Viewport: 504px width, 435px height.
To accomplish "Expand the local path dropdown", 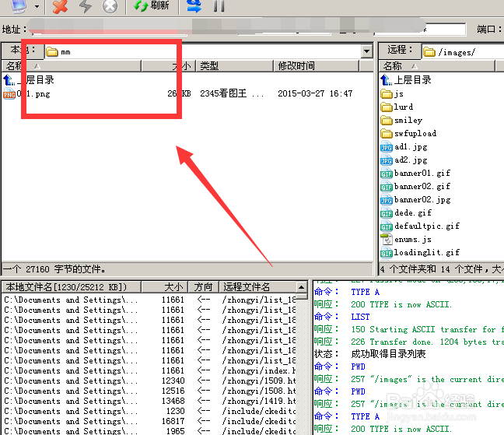I will pos(366,51).
